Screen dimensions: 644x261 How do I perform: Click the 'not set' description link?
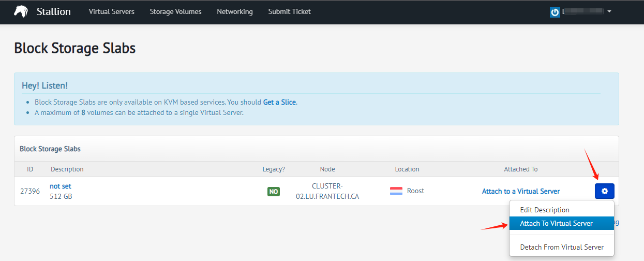[x=61, y=186]
